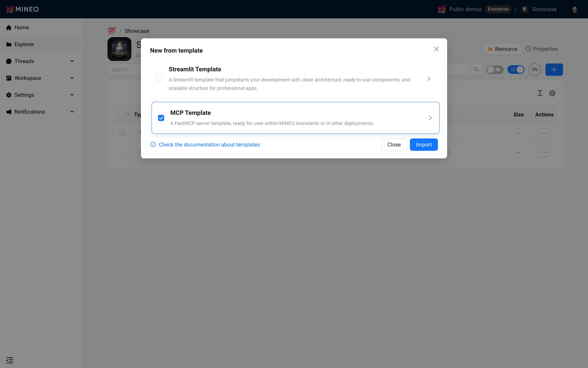Image resolution: width=588 pixels, height=368 pixels.
Task: Click the Size column header
Action: pos(518,115)
